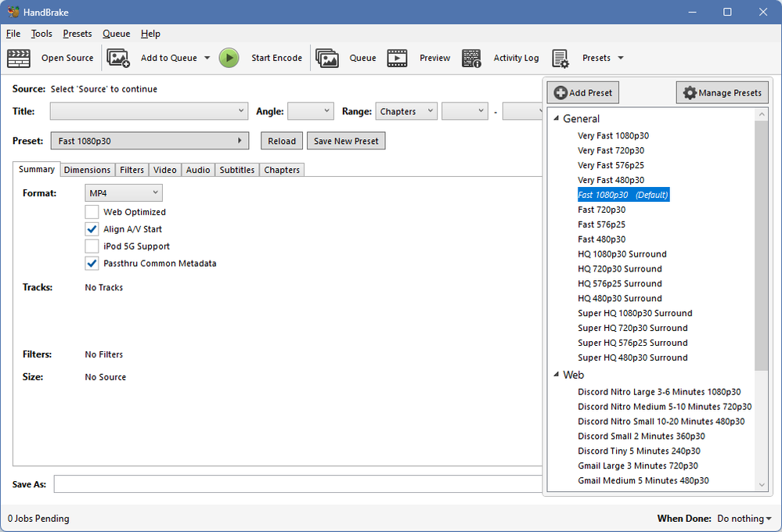Image resolution: width=782 pixels, height=532 pixels.
Task: Select the HQ 576p25 Surround preset
Action: click(620, 284)
